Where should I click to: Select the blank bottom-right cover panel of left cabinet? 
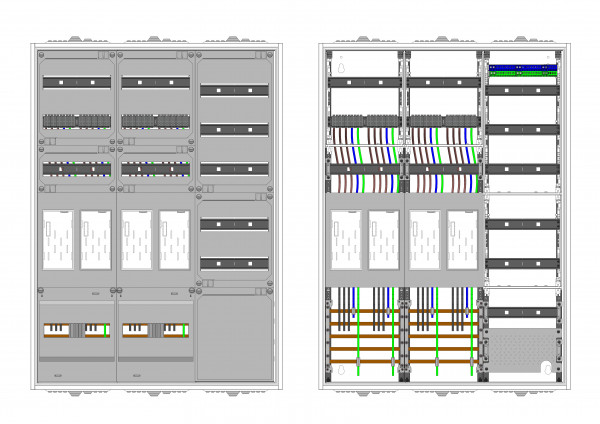(x=234, y=337)
